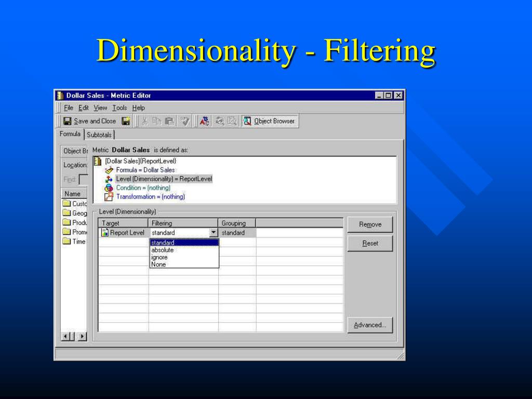Click the ABC formatting toolbar icon
Viewport: 532px width, 399px height.
tap(204, 121)
